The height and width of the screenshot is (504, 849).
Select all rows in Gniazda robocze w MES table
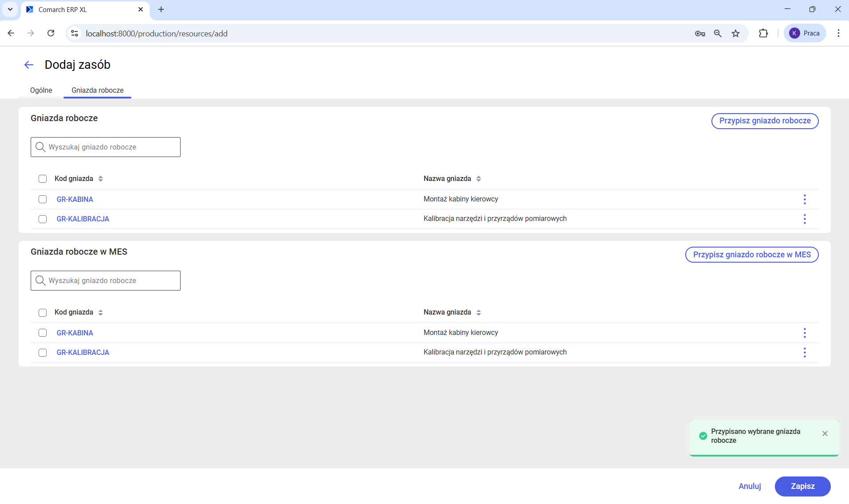point(43,313)
